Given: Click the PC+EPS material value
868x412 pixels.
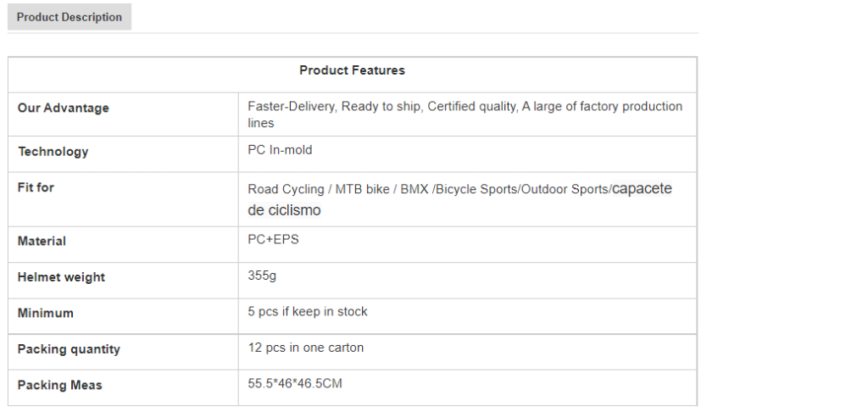Looking at the screenshot, I should tap(274, 240).
